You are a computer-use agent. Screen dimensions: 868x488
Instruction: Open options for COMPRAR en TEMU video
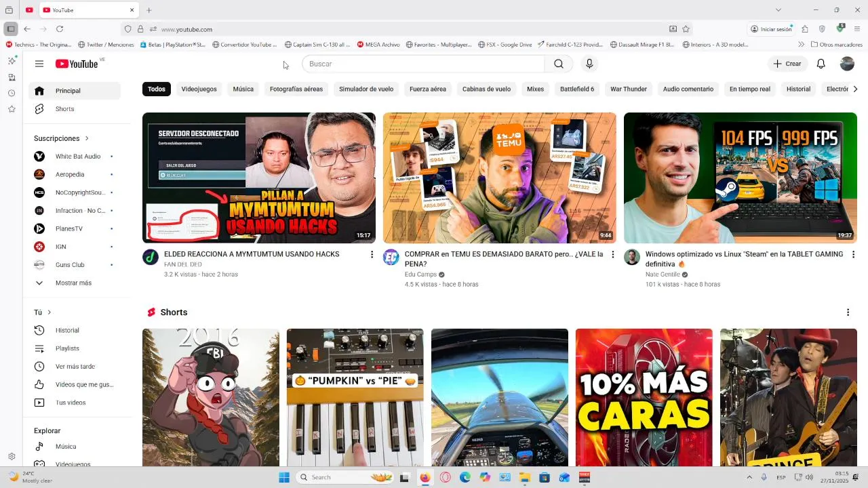(x=612, y=254)
